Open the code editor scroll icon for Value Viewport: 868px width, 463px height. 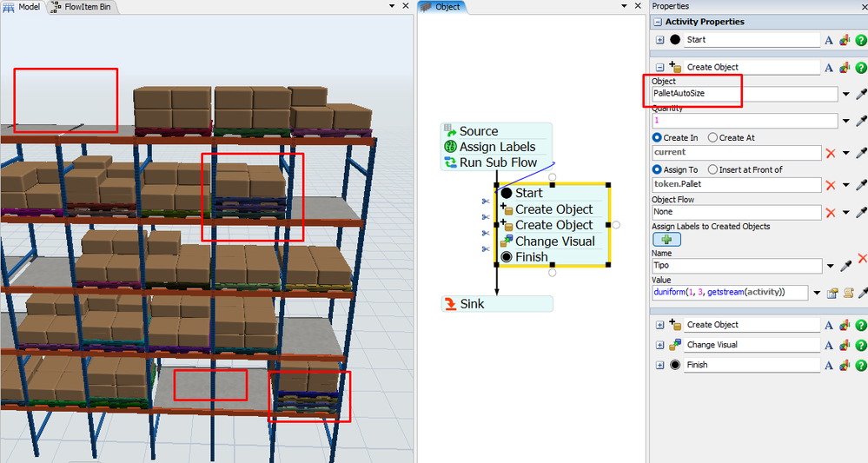pos(848,294)
